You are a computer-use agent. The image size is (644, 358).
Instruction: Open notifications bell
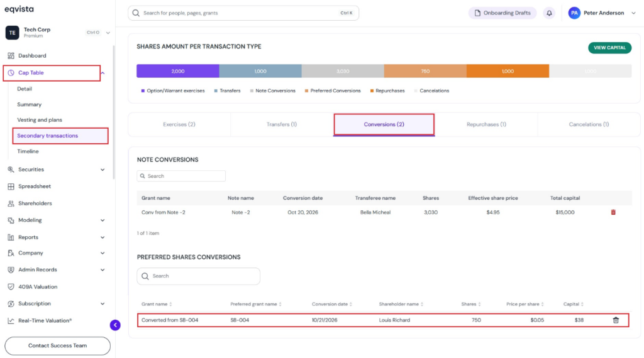[549, 13]
